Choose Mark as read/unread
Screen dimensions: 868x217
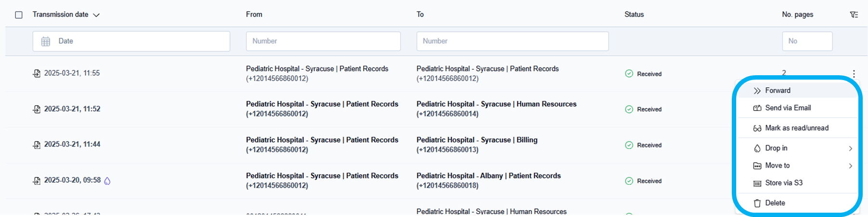[x=796, y=128]
